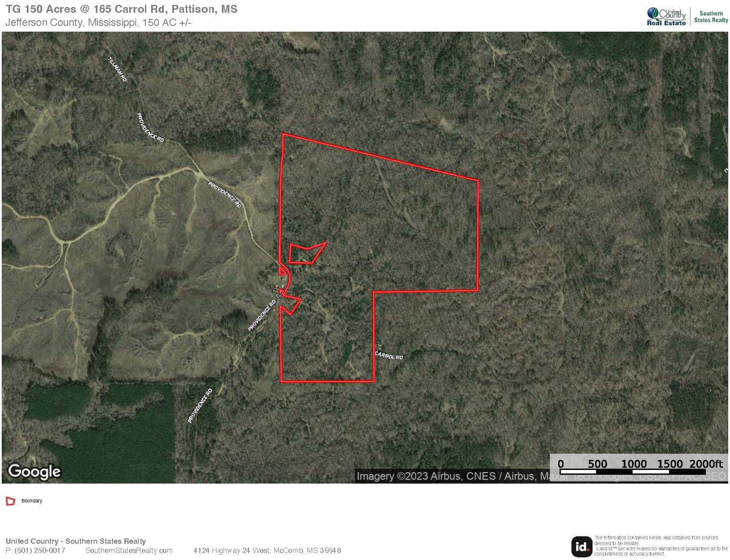Image resolution: width=730 pixels, height=560 pixels.
Task: Click the (601) 250-0017 phone number
Action: click(x=40, y=550)
